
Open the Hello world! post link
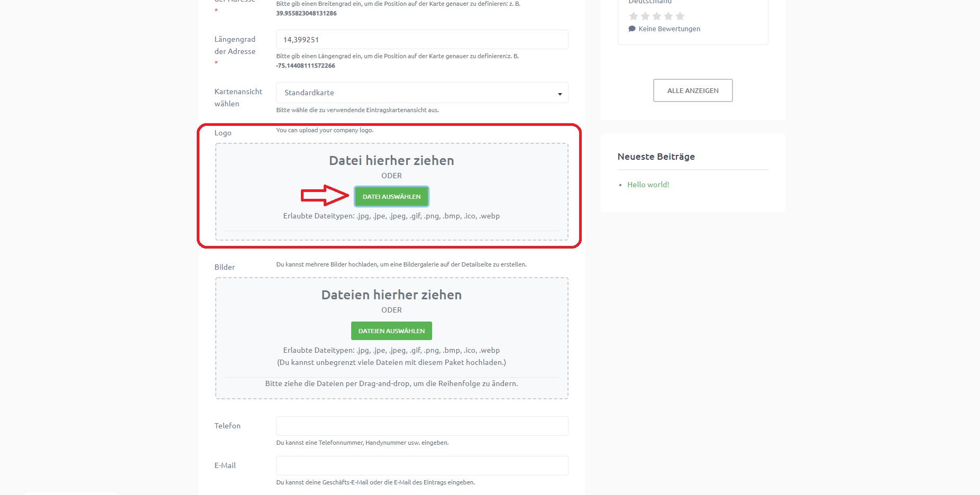[648, 185]
